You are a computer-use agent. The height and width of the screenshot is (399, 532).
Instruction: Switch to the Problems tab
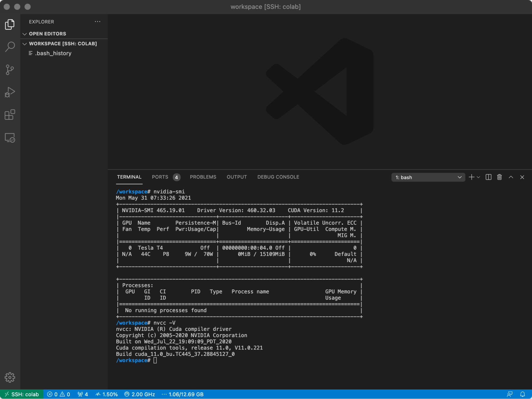(203, 177)
